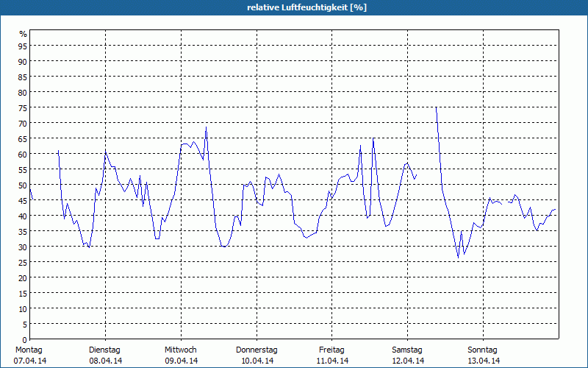Click the Friday humidity spike near 65%
Image resolution: width=588 pixels, height=368 pixels.
pos(373,138)
